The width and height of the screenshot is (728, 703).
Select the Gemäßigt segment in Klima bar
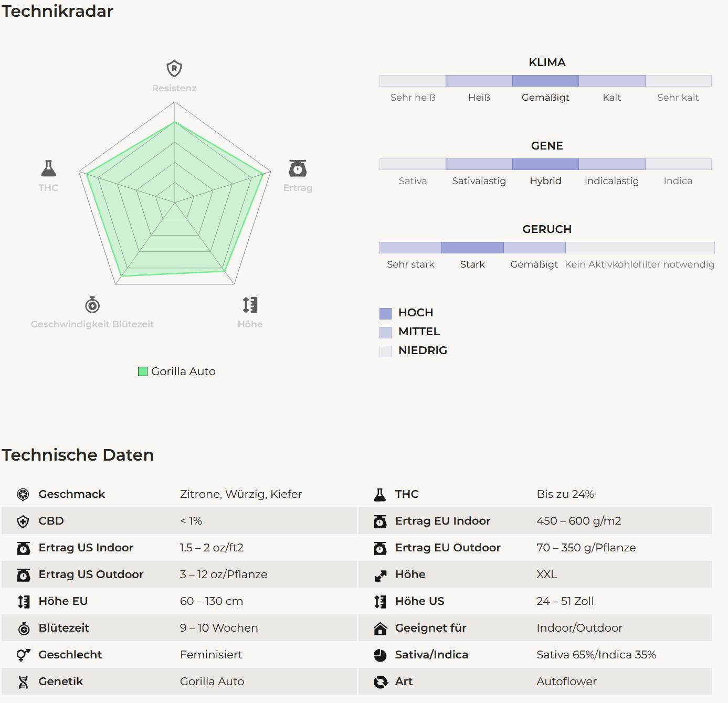(x=545, y=81)
